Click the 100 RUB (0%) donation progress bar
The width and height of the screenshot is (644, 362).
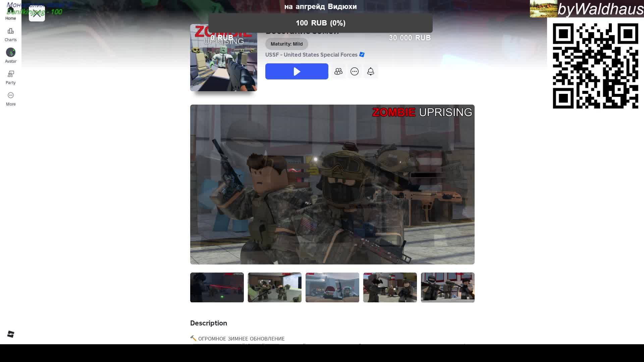click(320, 23)
